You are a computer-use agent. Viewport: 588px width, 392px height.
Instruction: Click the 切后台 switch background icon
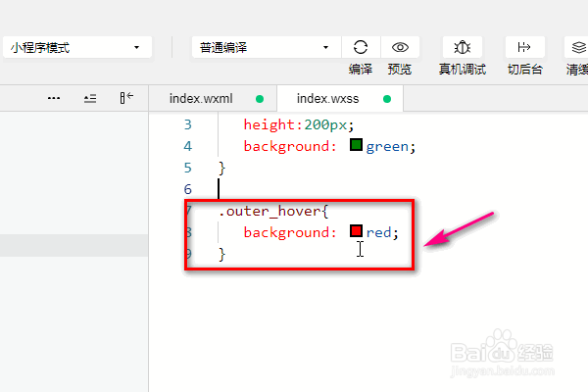(x=524, y=47)
